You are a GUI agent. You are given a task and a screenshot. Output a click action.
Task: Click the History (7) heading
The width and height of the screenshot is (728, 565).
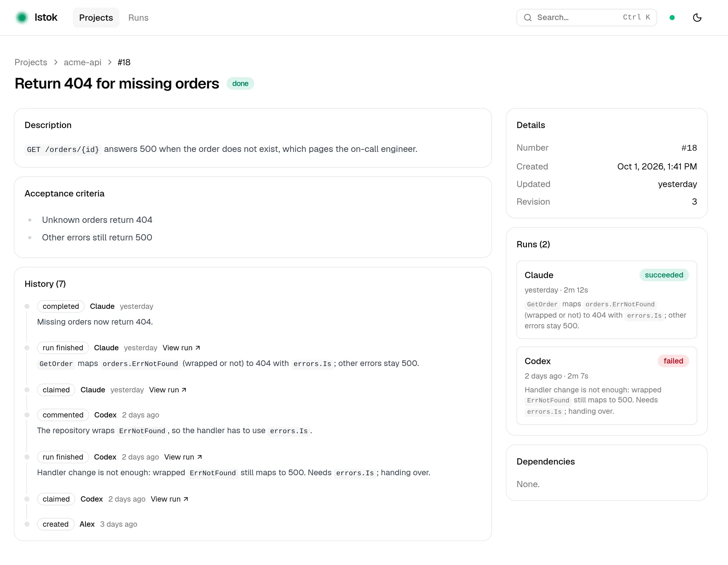(x=45, y=284)
